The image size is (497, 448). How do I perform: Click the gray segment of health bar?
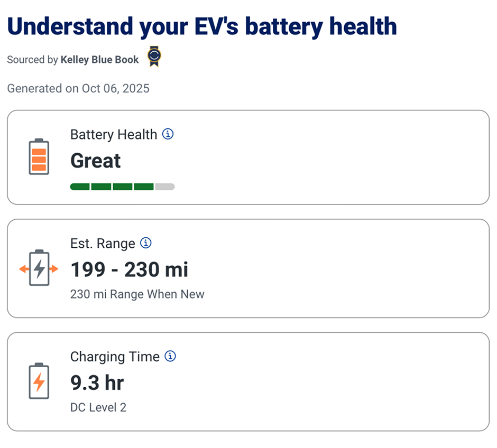(165, 186)
